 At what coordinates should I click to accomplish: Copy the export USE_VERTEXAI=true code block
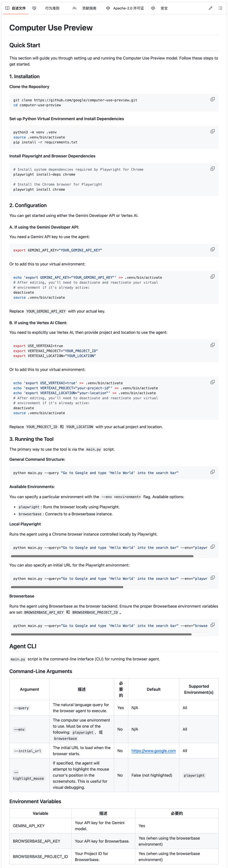213,345
